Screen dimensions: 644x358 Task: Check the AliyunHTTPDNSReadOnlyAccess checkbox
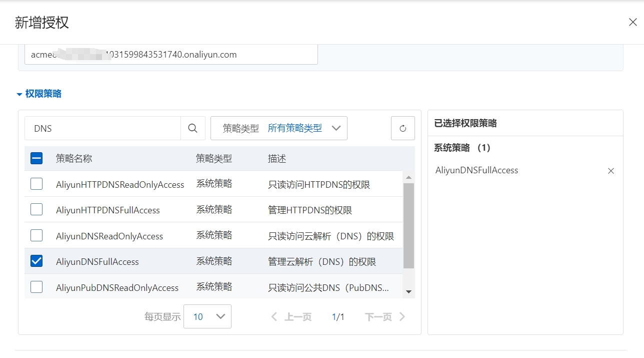tap(36, 184)
